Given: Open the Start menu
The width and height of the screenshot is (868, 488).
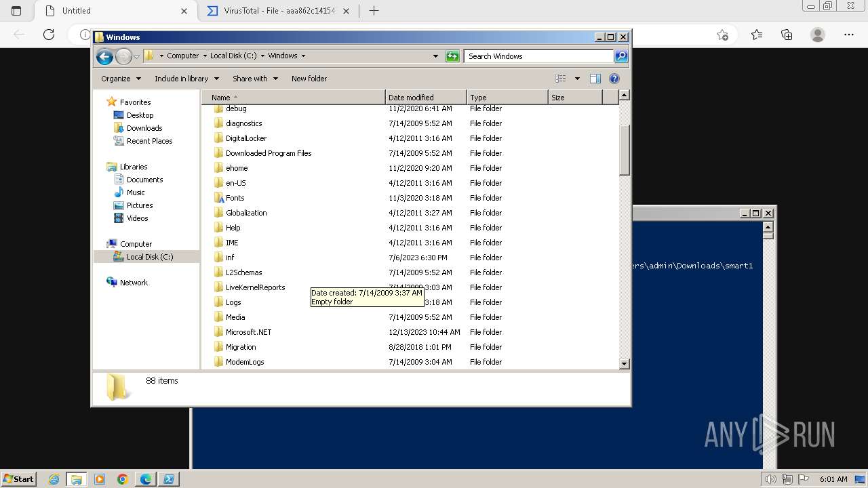Looking at the screenshot, I should (x=18, y=479).
